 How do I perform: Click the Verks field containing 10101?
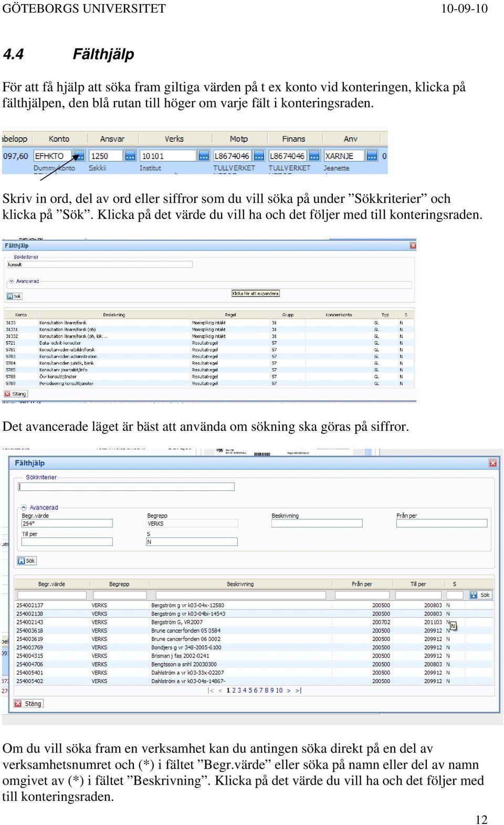168,156
